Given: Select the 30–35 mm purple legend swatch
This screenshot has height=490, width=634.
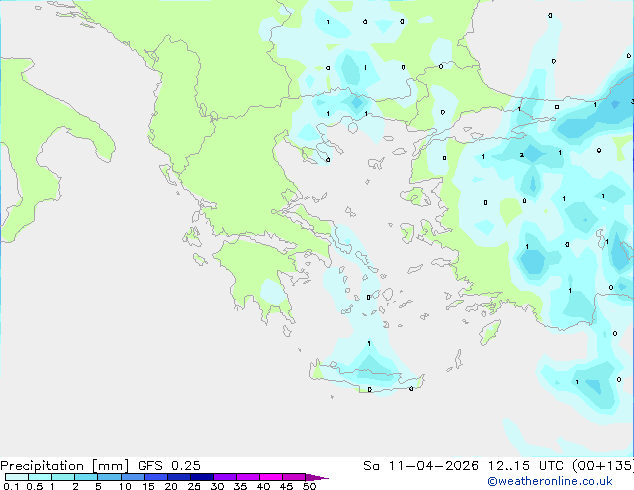Looking at the screenshot, I should coord(225,477).
